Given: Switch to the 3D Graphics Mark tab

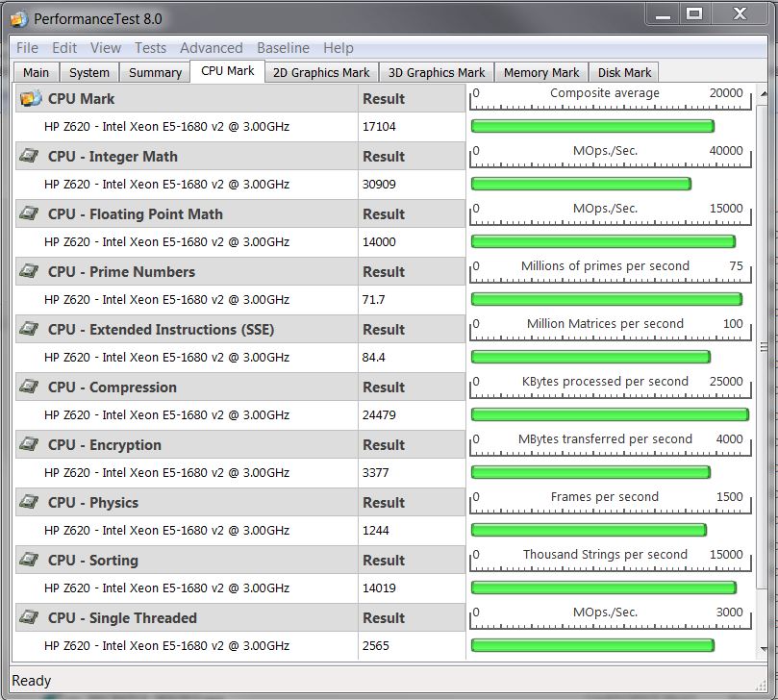Looking at the screenshot, I should click(x=437, y=72).
